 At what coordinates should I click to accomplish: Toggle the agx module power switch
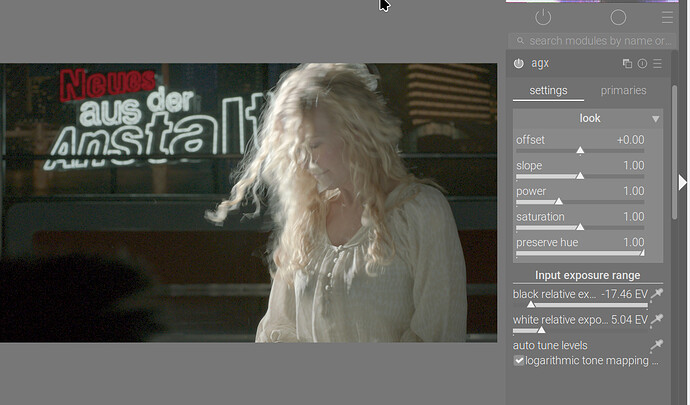pyautogui.click(x=519, y=63)
